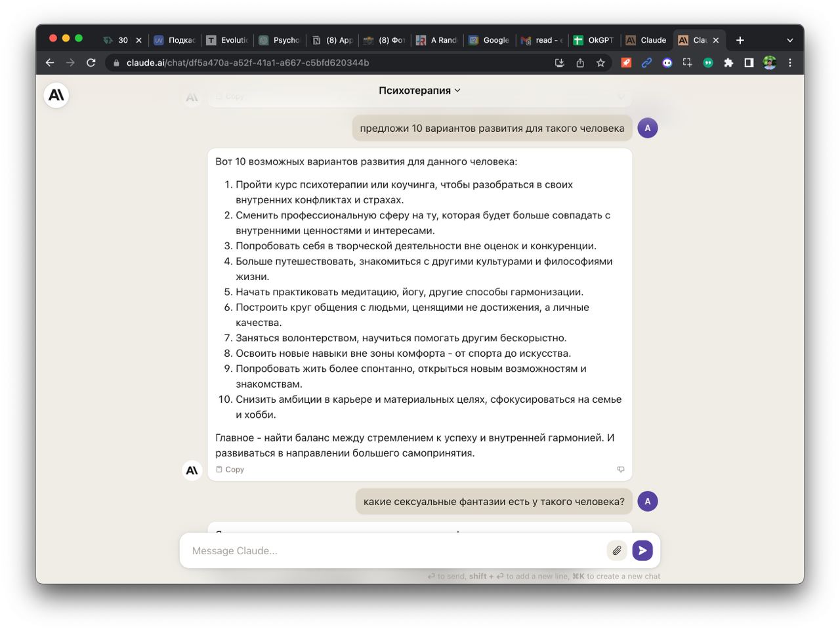Click list item 'Снизить амбиции в карьере'
The height and width of the screenshot is (631, 840).
tap(429, 407)
